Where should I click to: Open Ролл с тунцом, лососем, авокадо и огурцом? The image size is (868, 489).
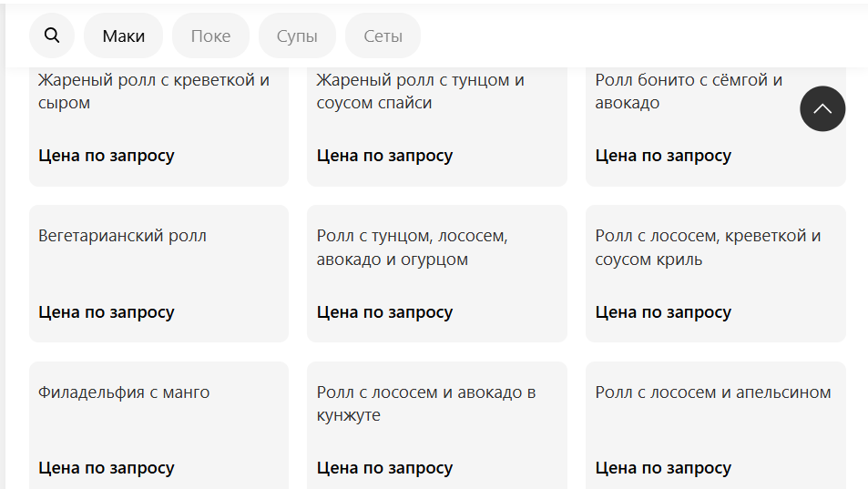tap(413, 248)
